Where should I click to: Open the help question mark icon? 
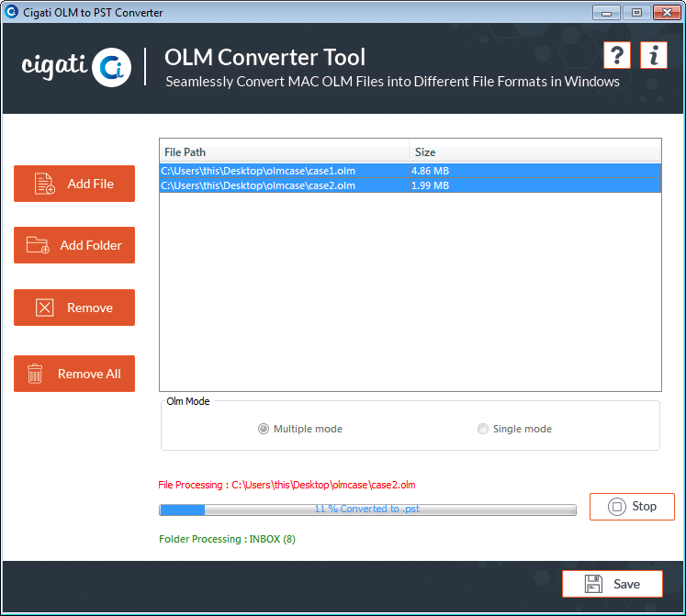point(617,55)
